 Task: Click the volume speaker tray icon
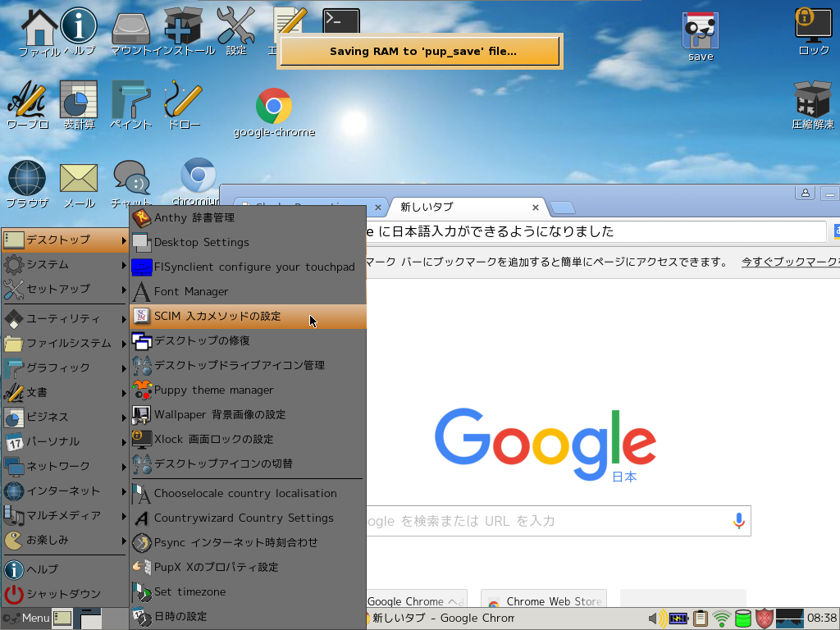(x=657, y=619)
